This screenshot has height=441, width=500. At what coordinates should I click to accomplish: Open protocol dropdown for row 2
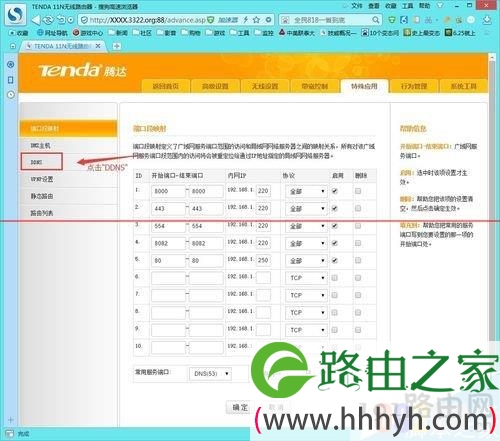[x=306, y=209]
